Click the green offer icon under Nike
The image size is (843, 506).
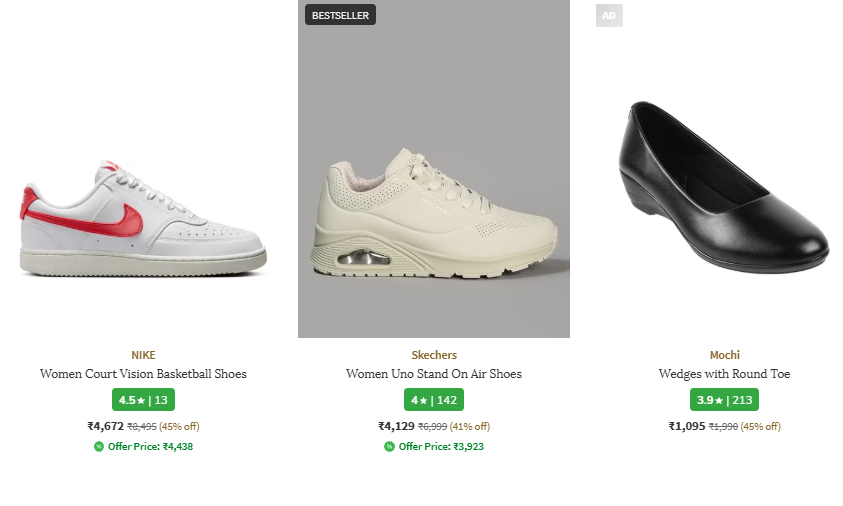click(99, 446)
